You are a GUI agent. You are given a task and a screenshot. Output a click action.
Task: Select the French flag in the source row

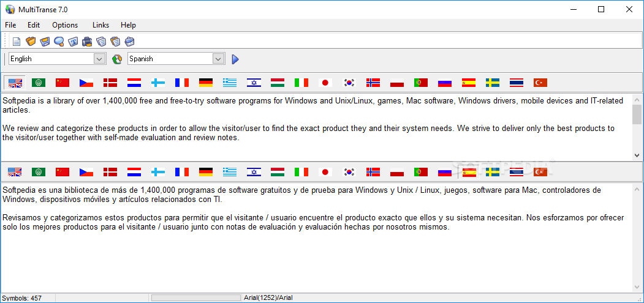tap(182, 83)
